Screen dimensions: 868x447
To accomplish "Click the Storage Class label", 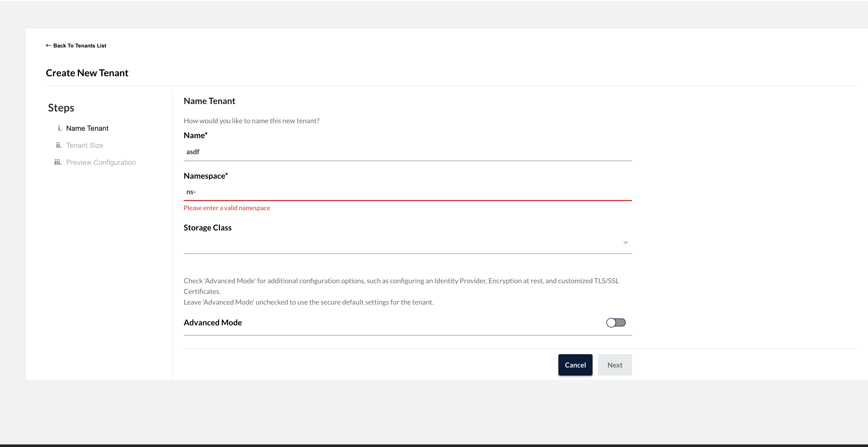I will point(208,228).
